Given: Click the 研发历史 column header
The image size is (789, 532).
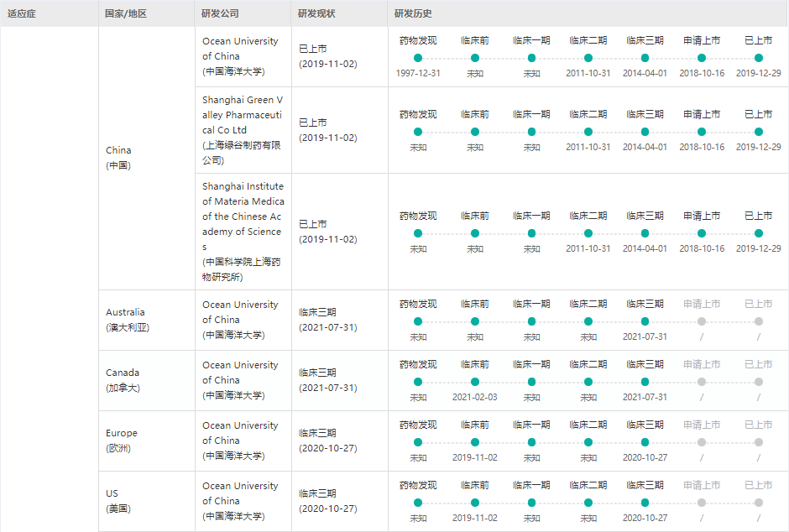Looking at the screenshot, I should (414, 13).
